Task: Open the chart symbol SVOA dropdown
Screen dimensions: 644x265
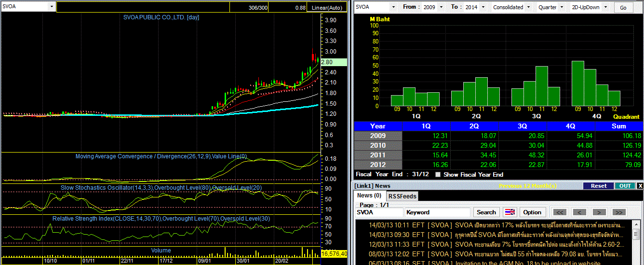Action: [52, 7]
